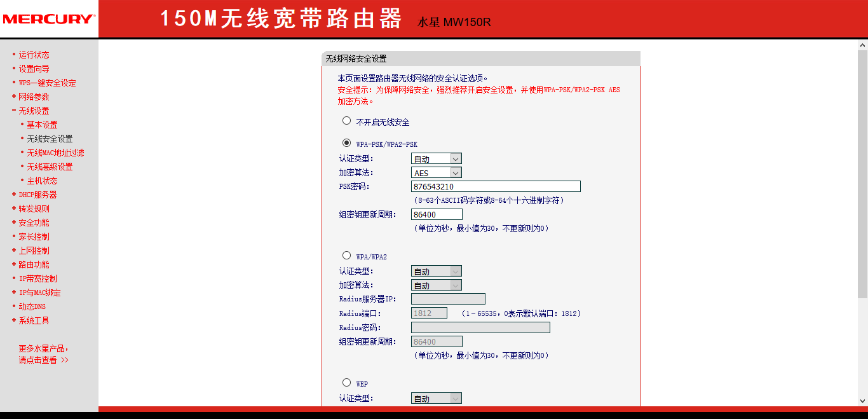Open 动态DNS page

click(x=32, y=306)
